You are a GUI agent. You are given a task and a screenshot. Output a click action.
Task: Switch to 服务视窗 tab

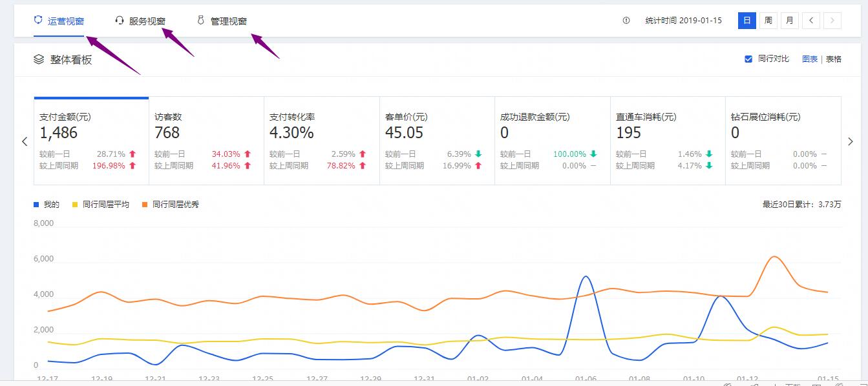[x=147, y=21]
